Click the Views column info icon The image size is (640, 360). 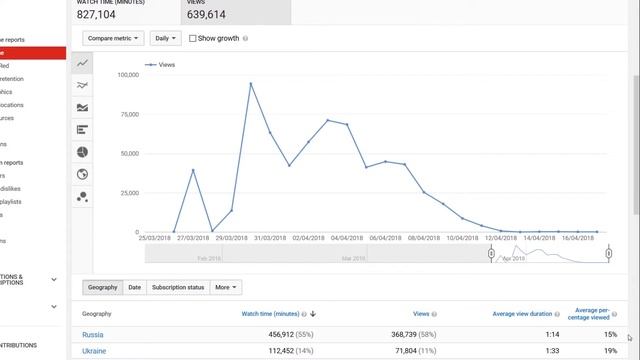click(x=434, y=314)
